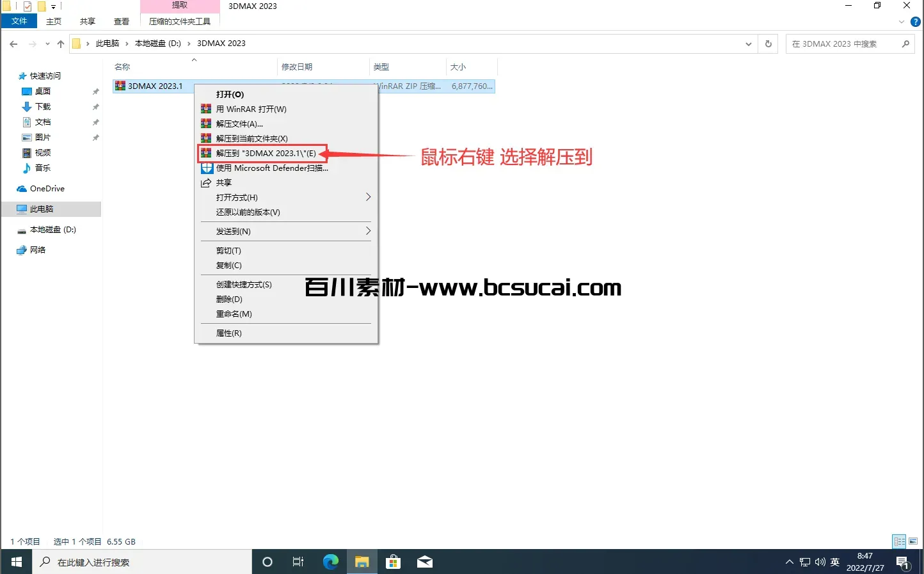Image resolution: width=924 pixels, height=574 pixels.
Task: Choose 删除(D) in the context menu
Action: 286,299
